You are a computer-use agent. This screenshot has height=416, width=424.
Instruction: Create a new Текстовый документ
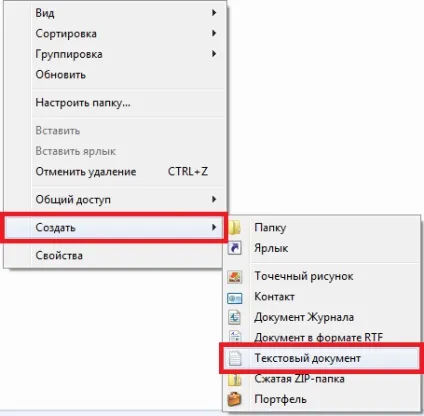tap(322, 358)
